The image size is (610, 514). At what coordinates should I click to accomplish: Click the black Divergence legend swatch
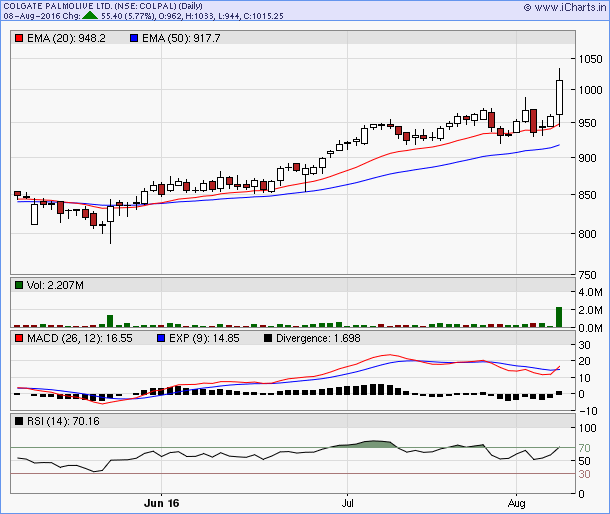(268, 338)
